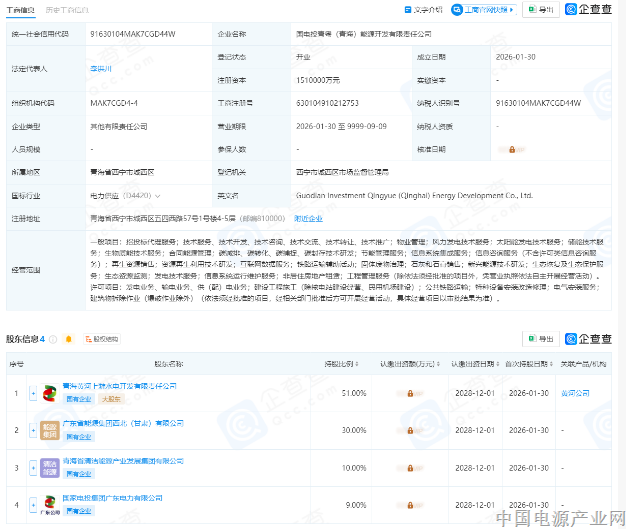Open 股权结构 button beside 股东信息
The image size is (626, 529).
[96, 339]
